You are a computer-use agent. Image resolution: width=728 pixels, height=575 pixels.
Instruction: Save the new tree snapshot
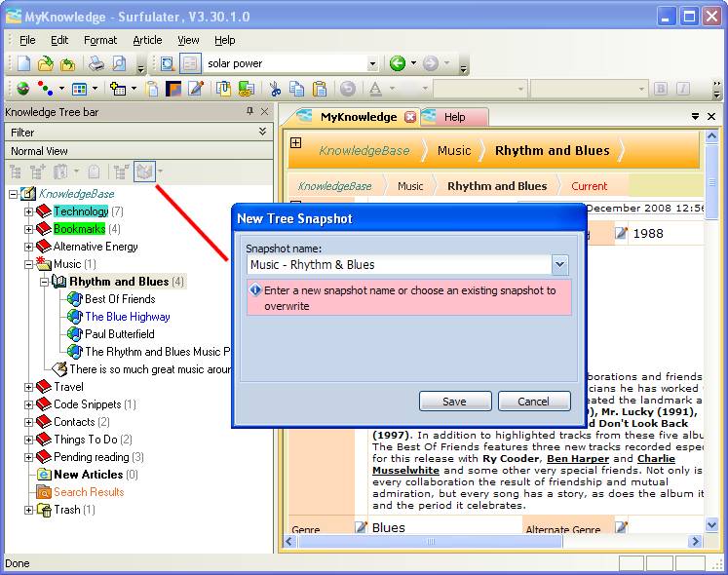coord(454,402)
